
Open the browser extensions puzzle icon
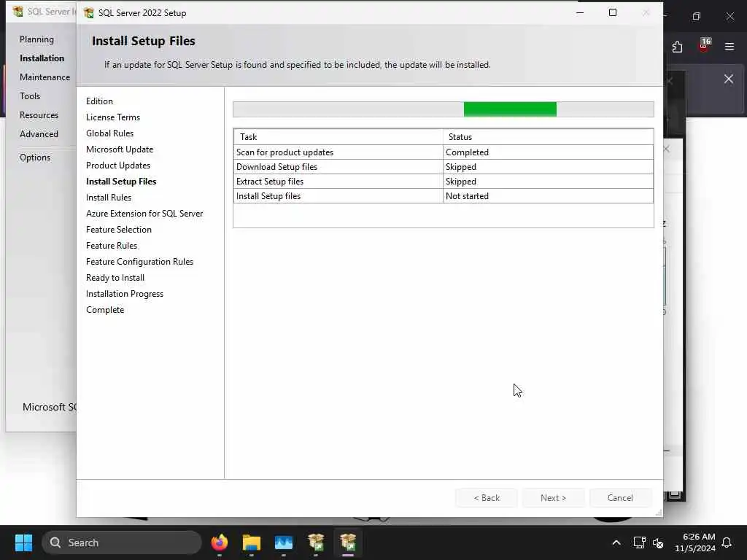click(677, 47)
